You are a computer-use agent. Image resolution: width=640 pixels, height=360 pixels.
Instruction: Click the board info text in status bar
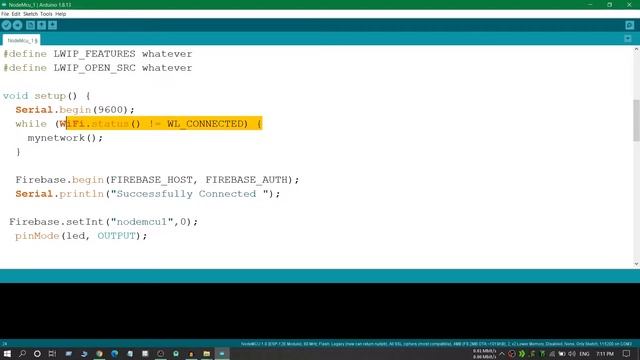pyautogui.click(x=436, y=344)
